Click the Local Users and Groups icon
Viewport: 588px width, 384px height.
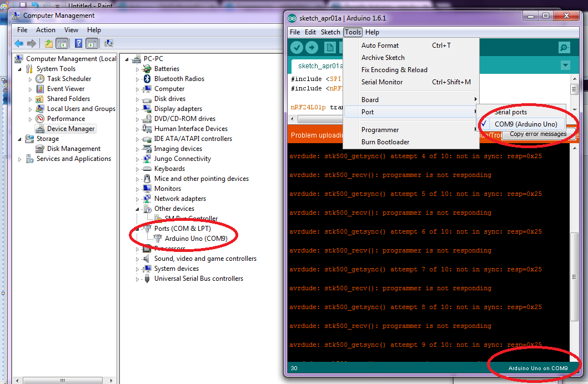[40, 109]
